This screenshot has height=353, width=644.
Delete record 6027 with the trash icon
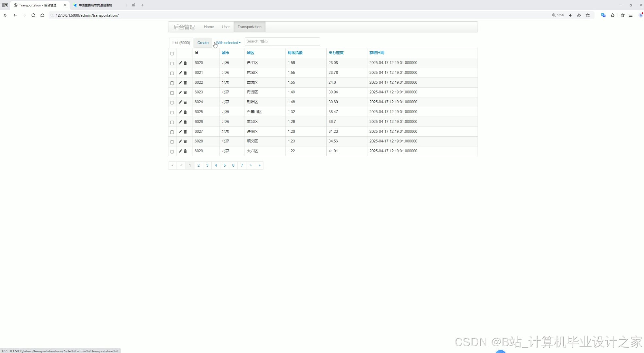185,131
